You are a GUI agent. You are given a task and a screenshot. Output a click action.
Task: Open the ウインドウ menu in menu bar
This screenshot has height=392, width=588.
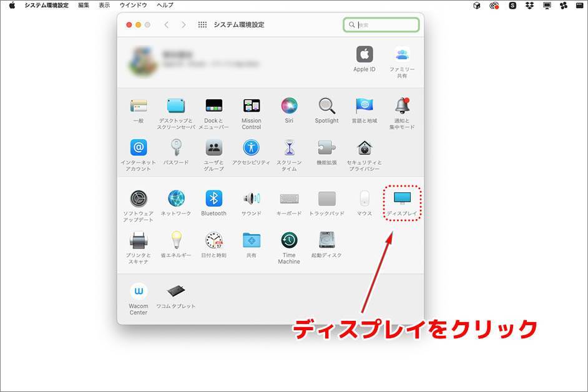click(x=133, y=5)
